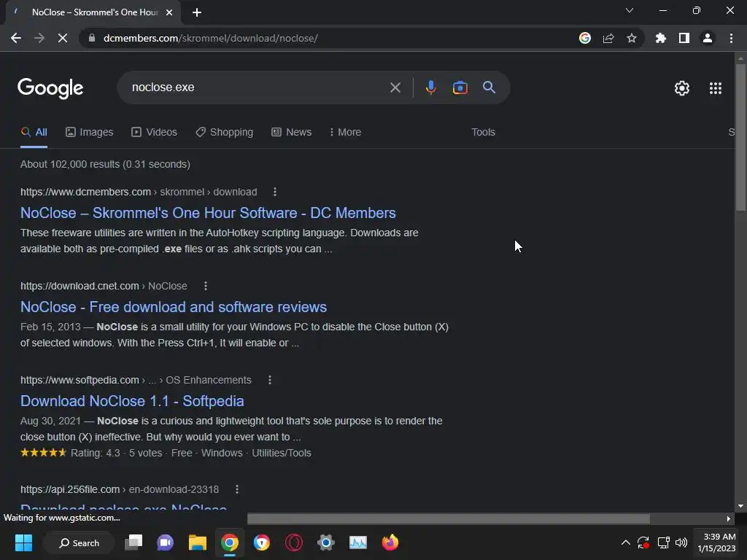The height and width of the screenshot is (560, 747).
Task: Click the https://download.cnet.com breadcrumb URL
Action: pos(80,286)
